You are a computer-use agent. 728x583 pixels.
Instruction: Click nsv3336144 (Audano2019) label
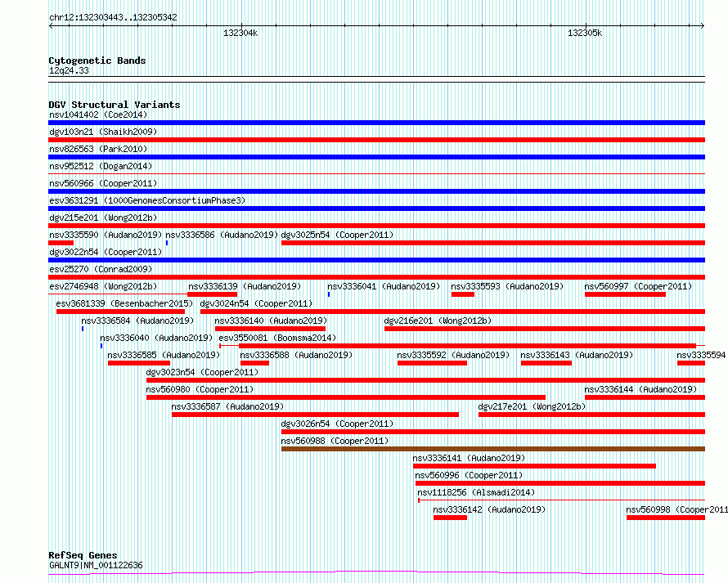click(x=640, y=389)
